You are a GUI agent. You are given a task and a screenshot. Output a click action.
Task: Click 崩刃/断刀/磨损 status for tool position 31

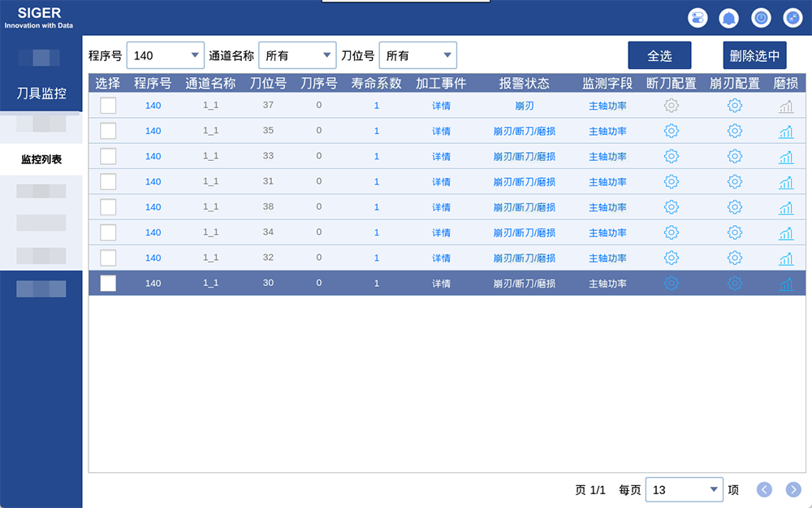[524, 182]
